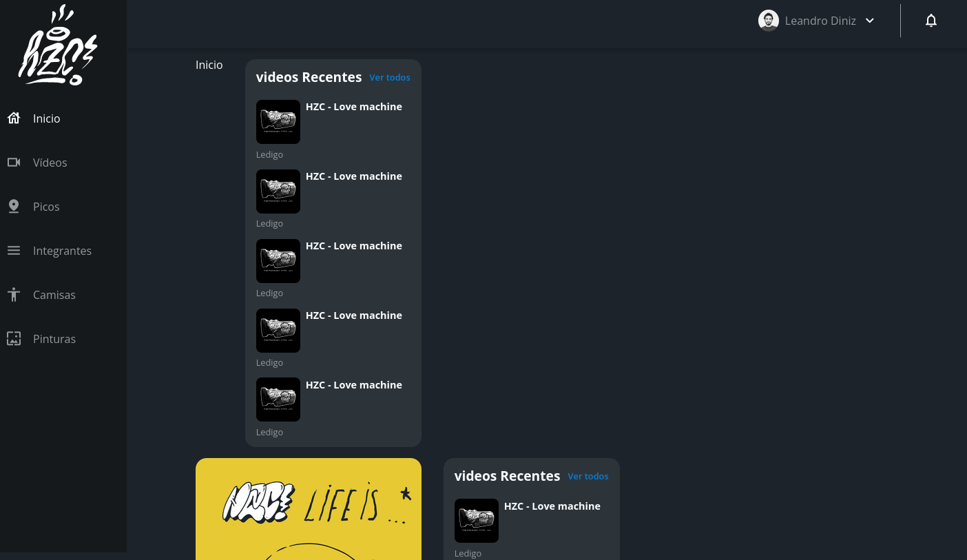Click HZC - Love machine in lower card
The image size is (967, 560).
tap(552, 506)
